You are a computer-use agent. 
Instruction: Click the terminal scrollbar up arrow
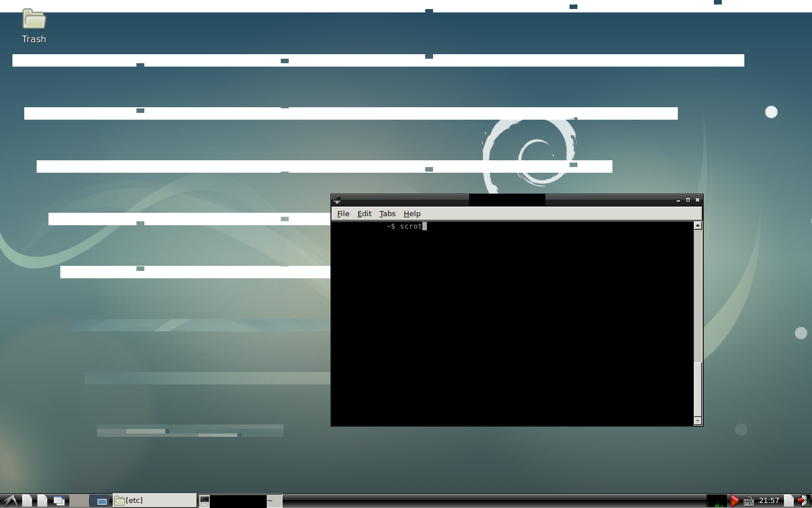coord(698,226)
